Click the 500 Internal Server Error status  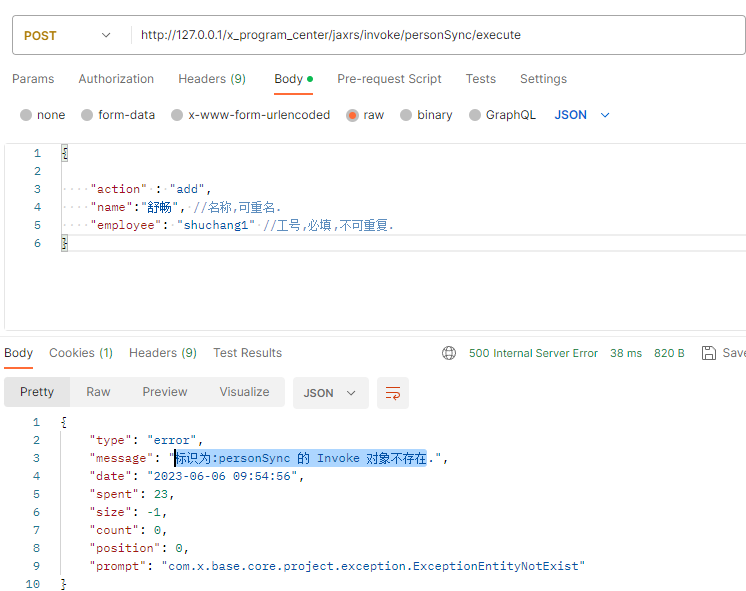tap(533, 353)
